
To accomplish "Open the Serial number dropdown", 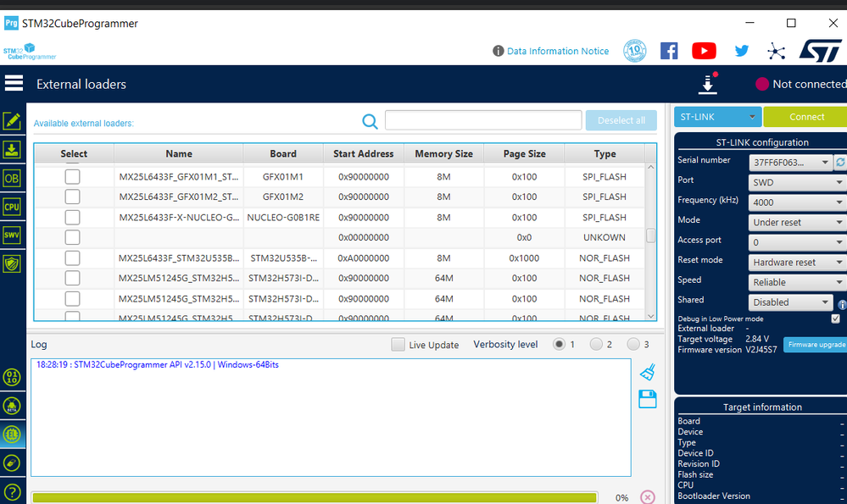I will point(790,162).
